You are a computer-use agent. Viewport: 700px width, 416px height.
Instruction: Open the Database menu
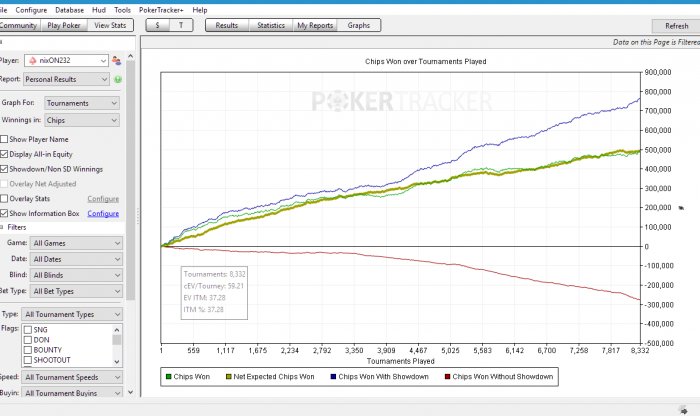[69, 10]
